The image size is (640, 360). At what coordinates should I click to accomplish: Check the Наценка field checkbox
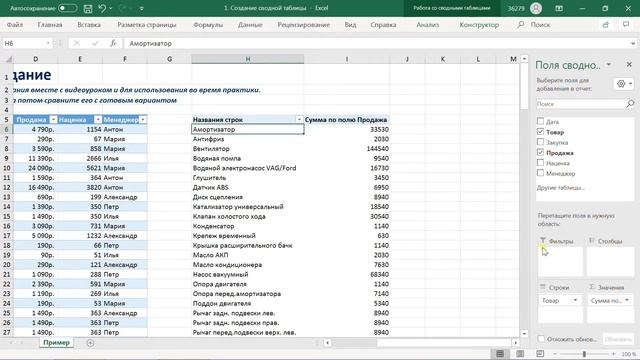(540, 162)
